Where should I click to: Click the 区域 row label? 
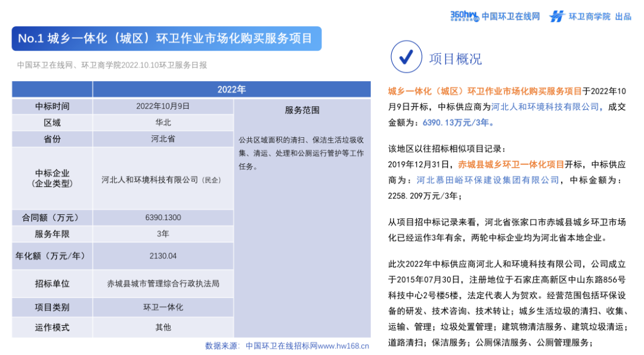click(x=52, y=123)
